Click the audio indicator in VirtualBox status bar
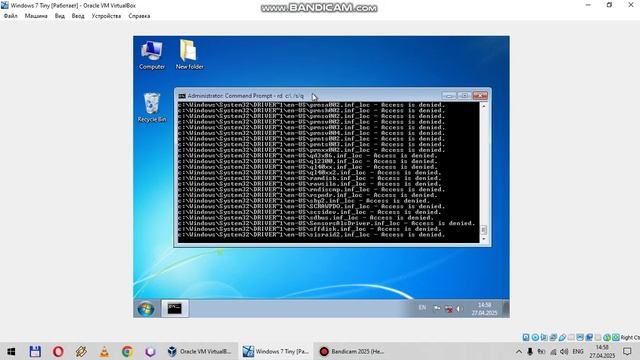Image resolution: width=640 pixels, height=360 pixels. [544, 337]
